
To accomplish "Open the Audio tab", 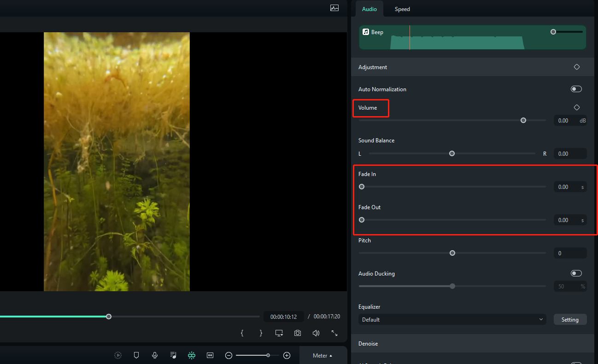I will click(369, 9).
